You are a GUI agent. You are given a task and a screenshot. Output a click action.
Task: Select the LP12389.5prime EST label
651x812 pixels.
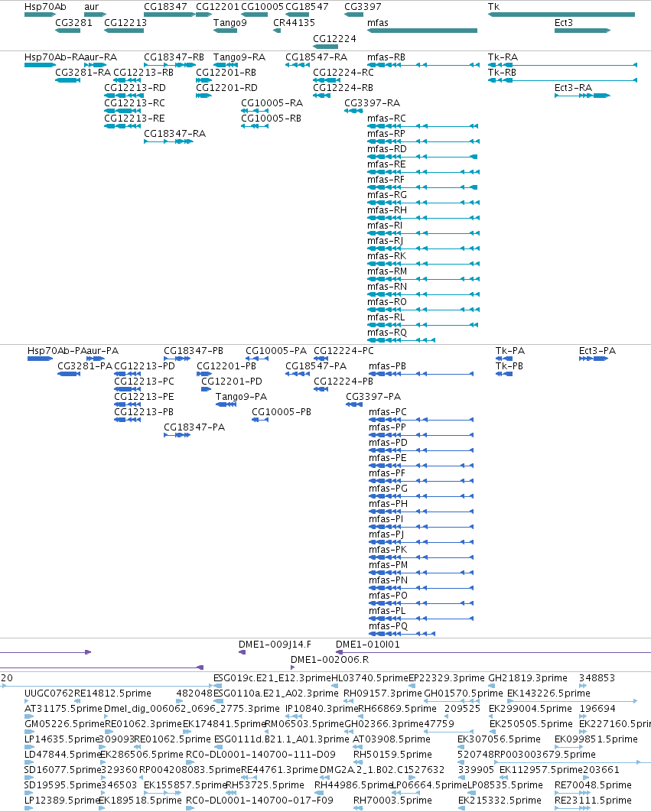(x=62, y=800)
